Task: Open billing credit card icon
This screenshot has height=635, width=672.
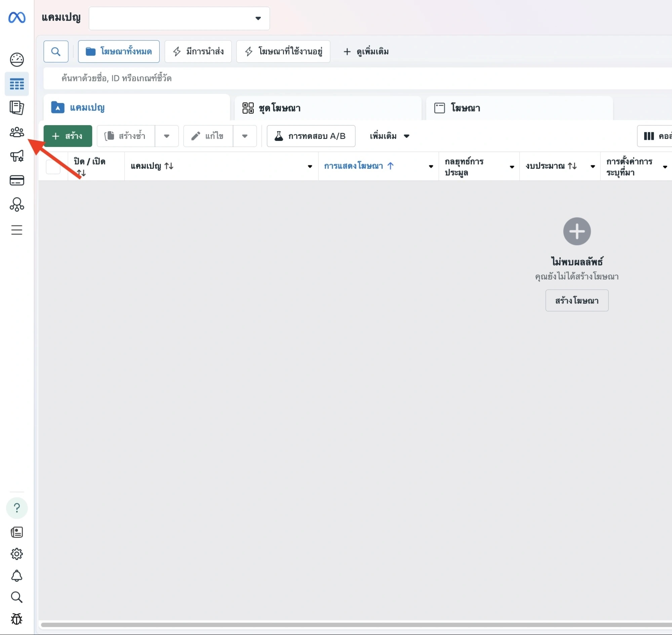Action: (16, 180)
